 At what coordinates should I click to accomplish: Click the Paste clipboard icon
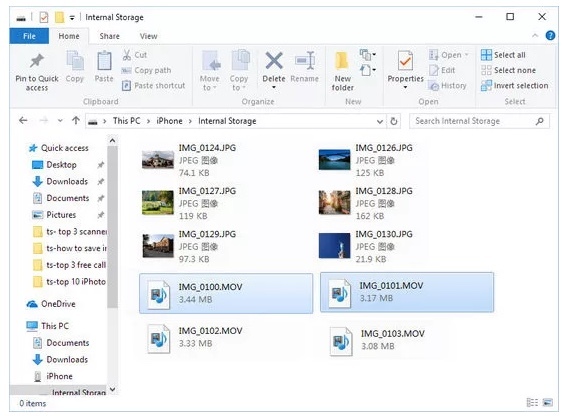click(104, 60)
